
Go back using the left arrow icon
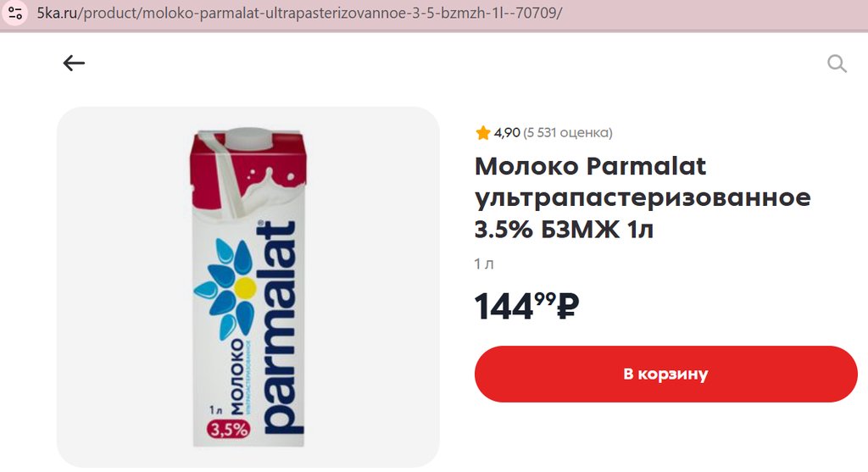click(x=74, y=63)
